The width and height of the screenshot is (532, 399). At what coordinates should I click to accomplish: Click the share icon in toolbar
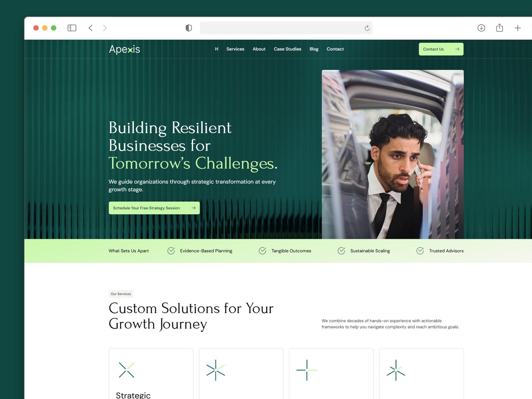[x=499, y=28]
